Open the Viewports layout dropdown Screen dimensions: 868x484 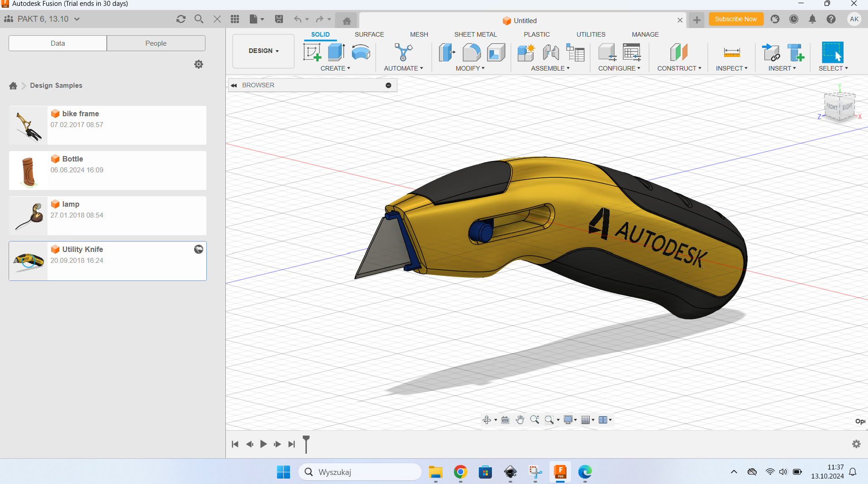click(605, 420)
